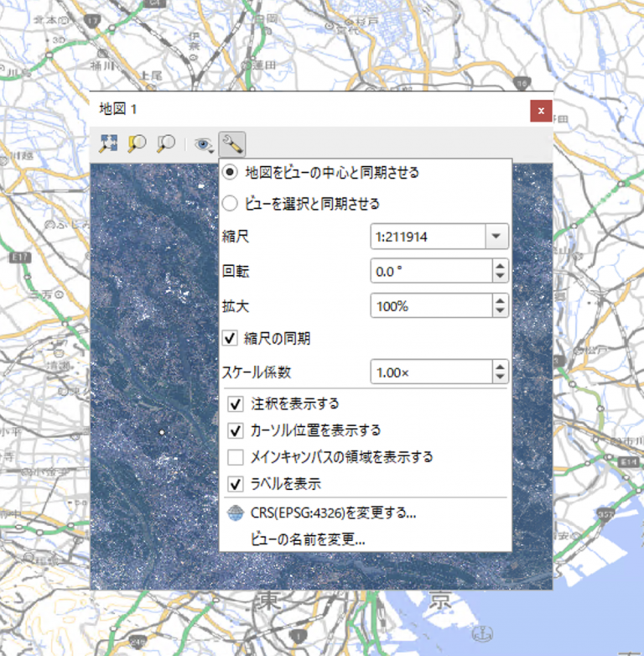Open the 縮尺 scale dropdown arrow

pos(496,237)
